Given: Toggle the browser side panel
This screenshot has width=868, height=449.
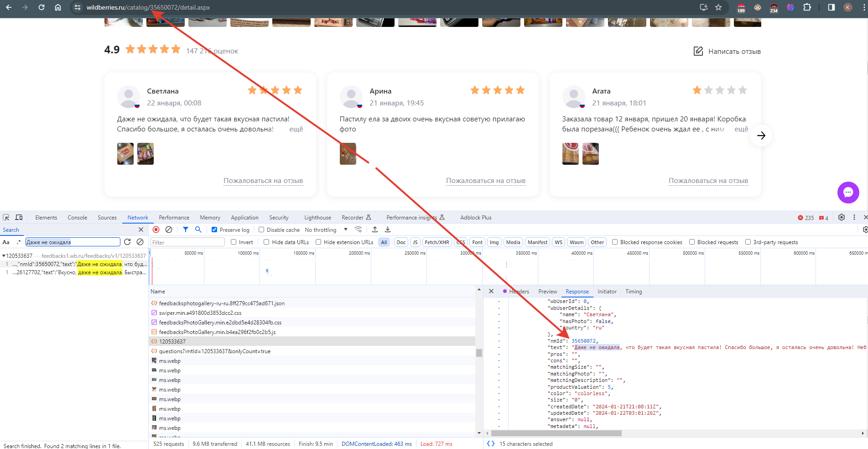Looking at the screenshot, I should pyautogui.click(x=831, y=7).
